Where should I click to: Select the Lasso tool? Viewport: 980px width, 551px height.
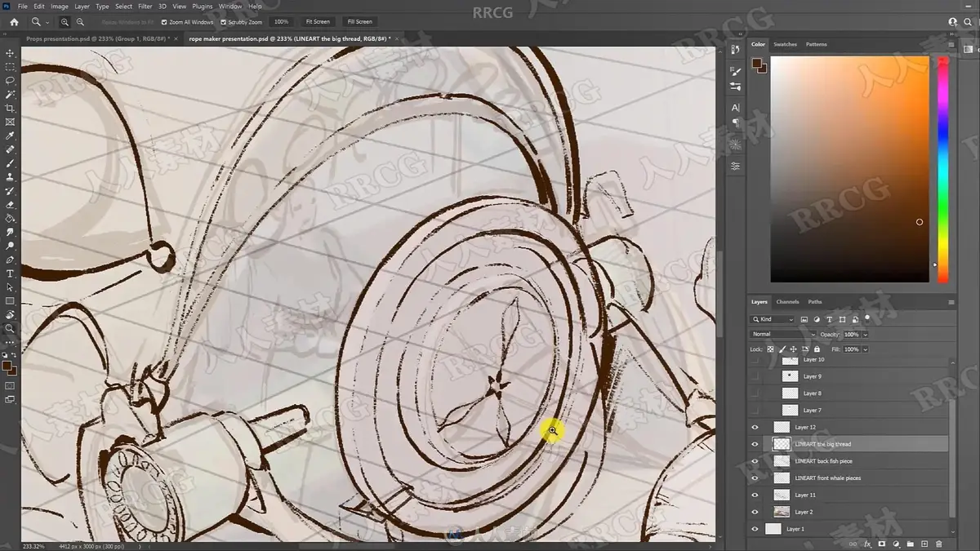[10, 81]
